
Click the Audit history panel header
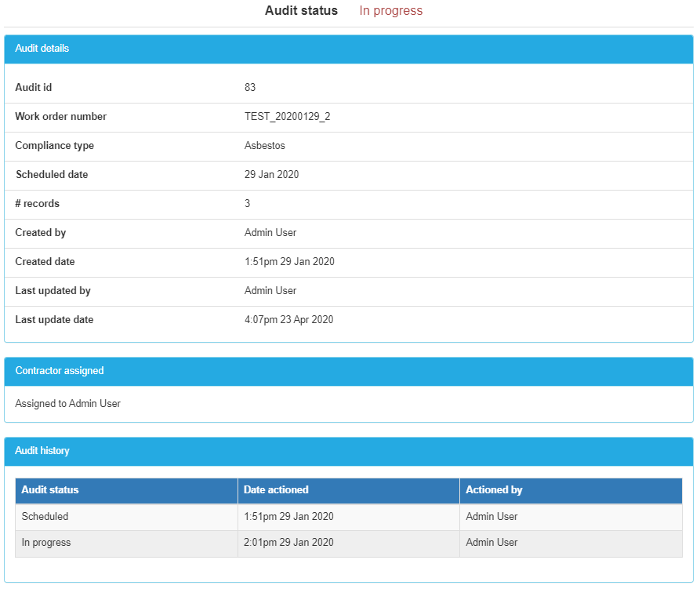[x=41, y=451]
